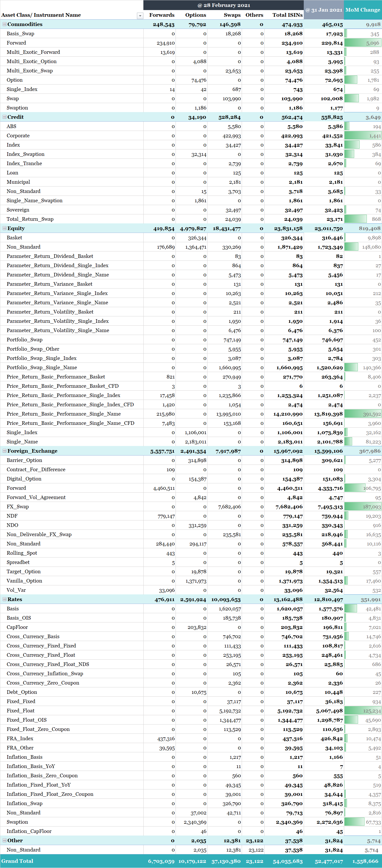Viewport: 382px width, 868px height.
Task: Click the Fixed_Float MoM Change value 125,234
Action: [372, 711]
